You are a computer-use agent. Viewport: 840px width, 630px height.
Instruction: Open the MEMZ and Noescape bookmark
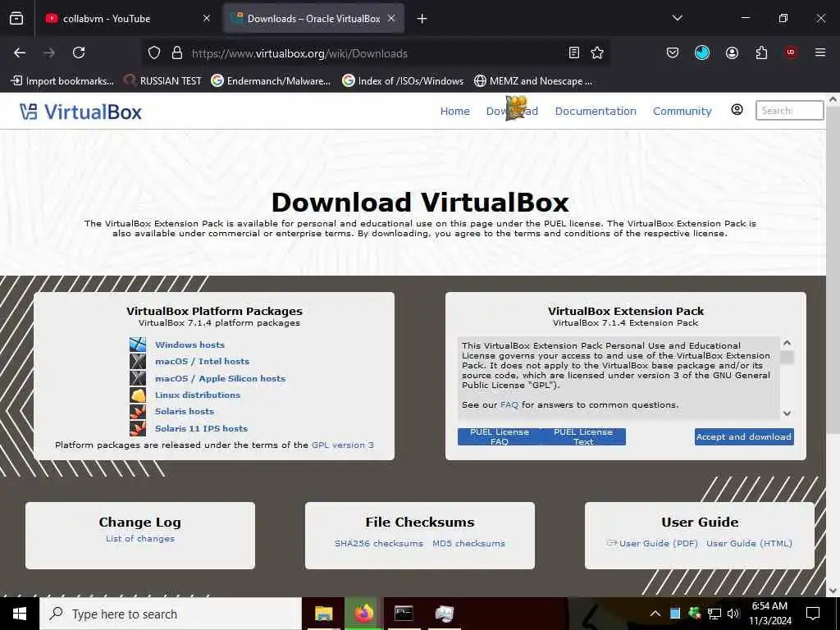point(533,81)
